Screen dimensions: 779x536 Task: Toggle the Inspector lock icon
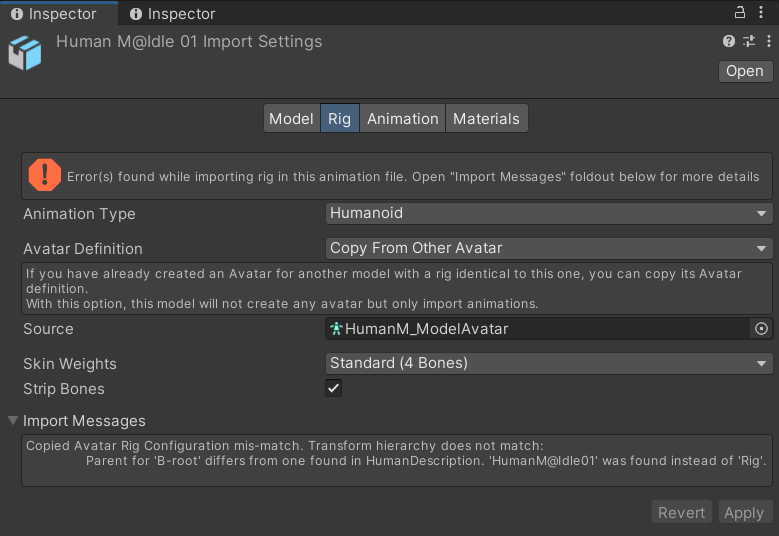click(740, 13)
